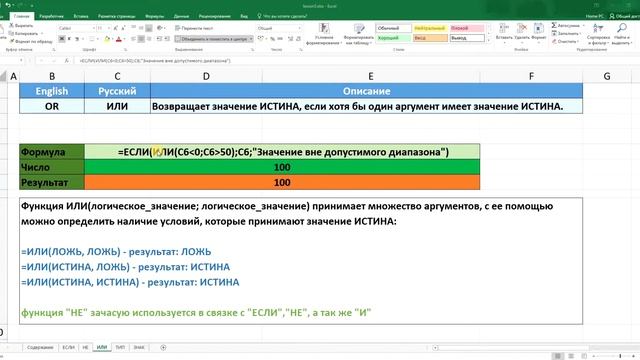640x360 pixels.
Task: Switch to the Содержание sheet tab
Action: click(x=40, y=347)
